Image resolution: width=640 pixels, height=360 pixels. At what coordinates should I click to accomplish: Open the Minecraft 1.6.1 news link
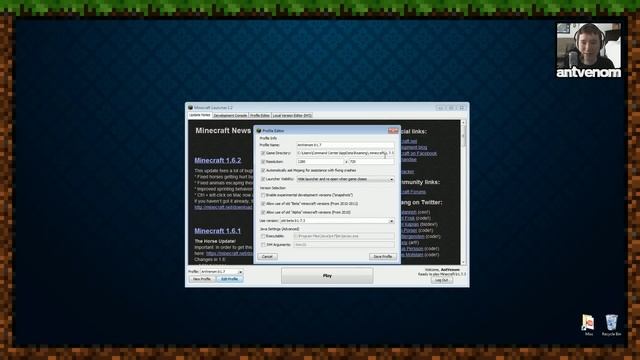(218, 231)
